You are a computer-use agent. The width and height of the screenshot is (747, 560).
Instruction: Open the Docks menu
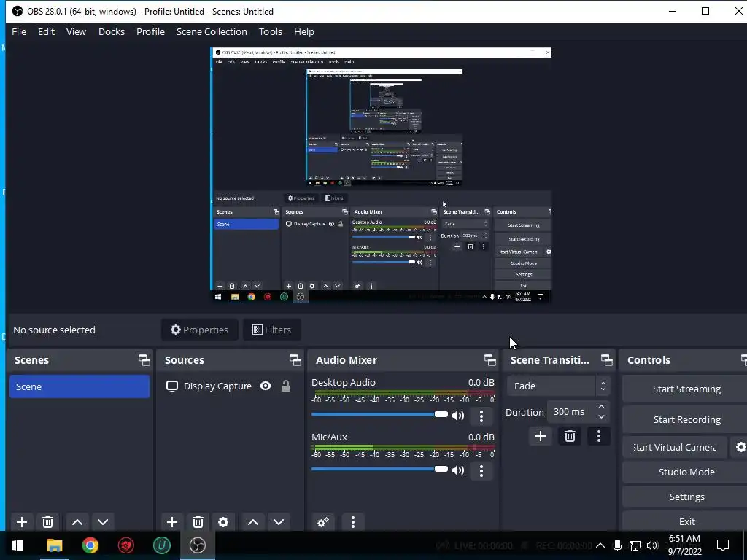(x=112, y=31)
